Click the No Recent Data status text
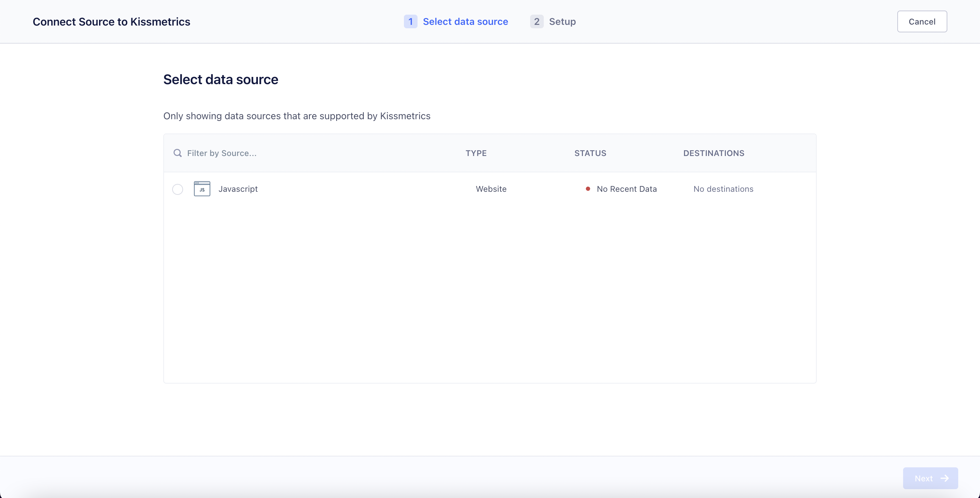Screen dimensions: 980x498 click(x=626, y=189)
